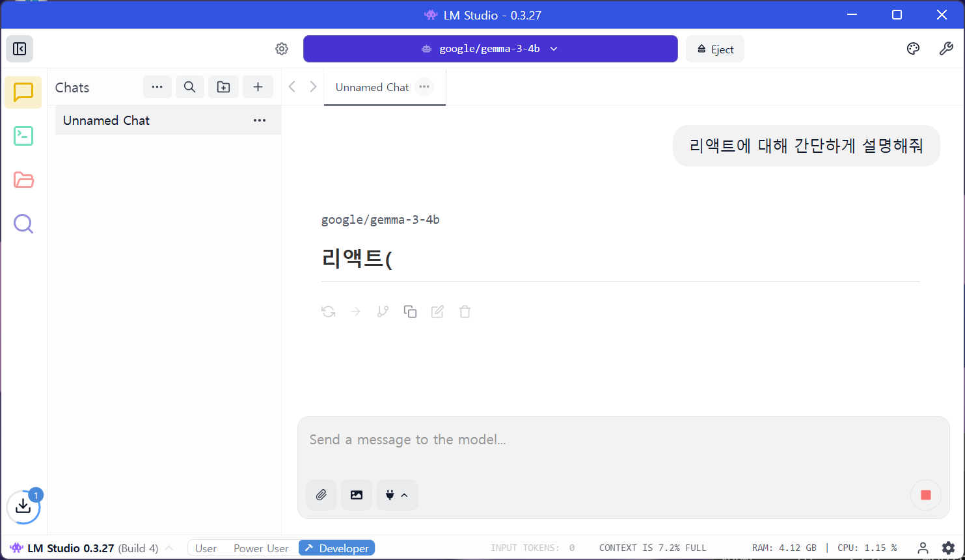This screenshot has height=560, width=965.
Task: Select Power User mode
Action: click(261, 548)
